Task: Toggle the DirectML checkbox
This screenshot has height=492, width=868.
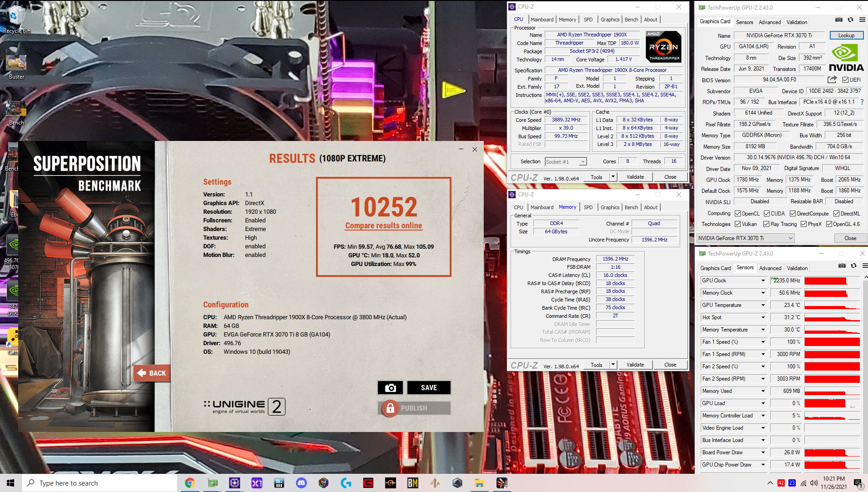Action: tap(836, 213)
